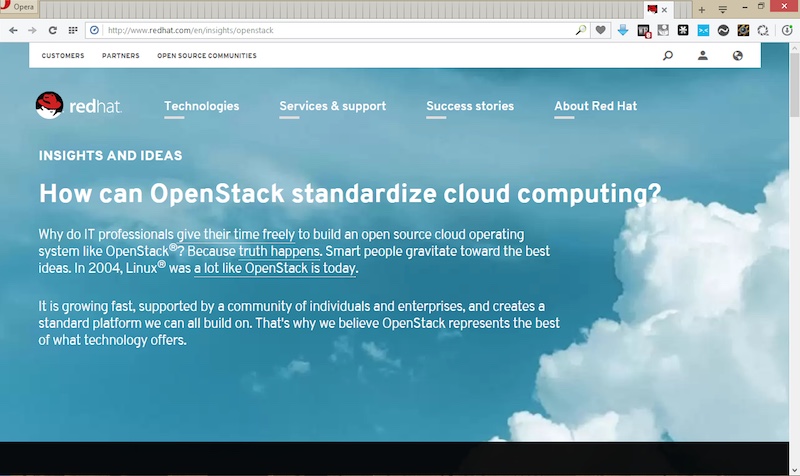The width and height of the screenshot is (800, 476).
Task: Click the scrollbar up arrow
Action: (794, 47)
